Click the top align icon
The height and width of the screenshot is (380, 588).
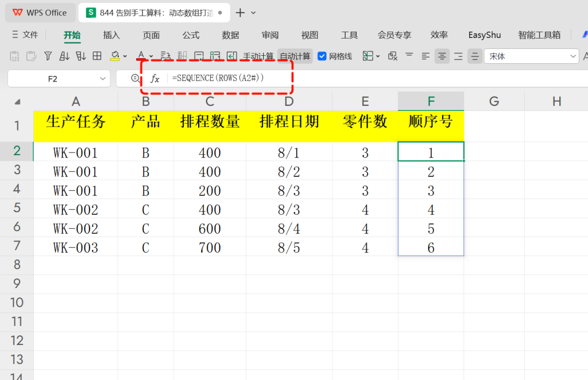pos(409,56)
